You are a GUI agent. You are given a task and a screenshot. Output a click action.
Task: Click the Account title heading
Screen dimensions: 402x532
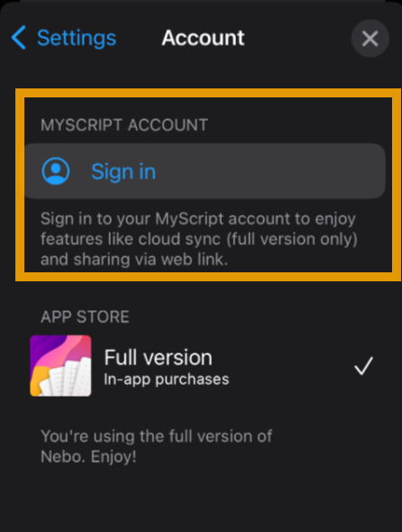point(203,38)
